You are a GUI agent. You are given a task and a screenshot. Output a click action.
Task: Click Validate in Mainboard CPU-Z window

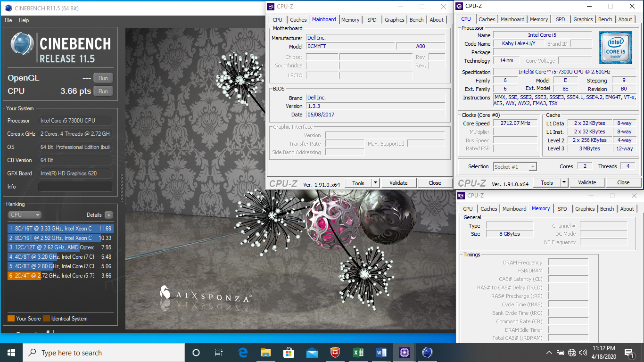click(398, 183)
